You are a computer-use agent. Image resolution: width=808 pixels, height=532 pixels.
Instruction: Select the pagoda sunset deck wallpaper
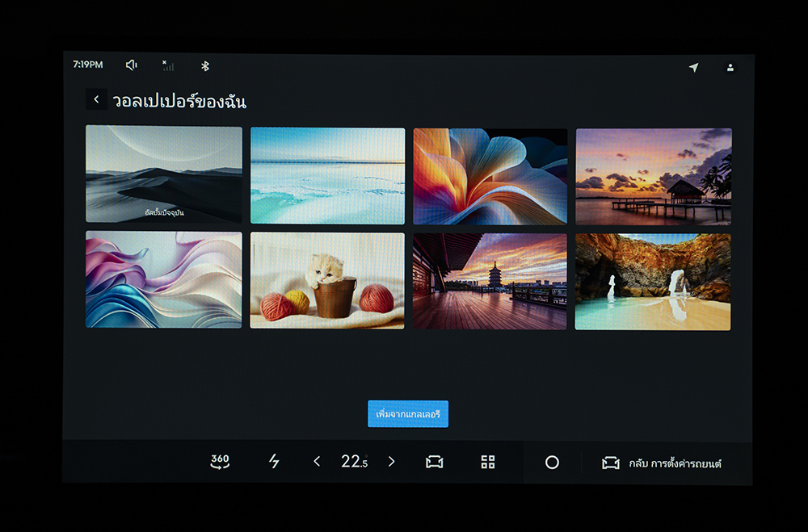pyautogui.click(x=490, y=281)
